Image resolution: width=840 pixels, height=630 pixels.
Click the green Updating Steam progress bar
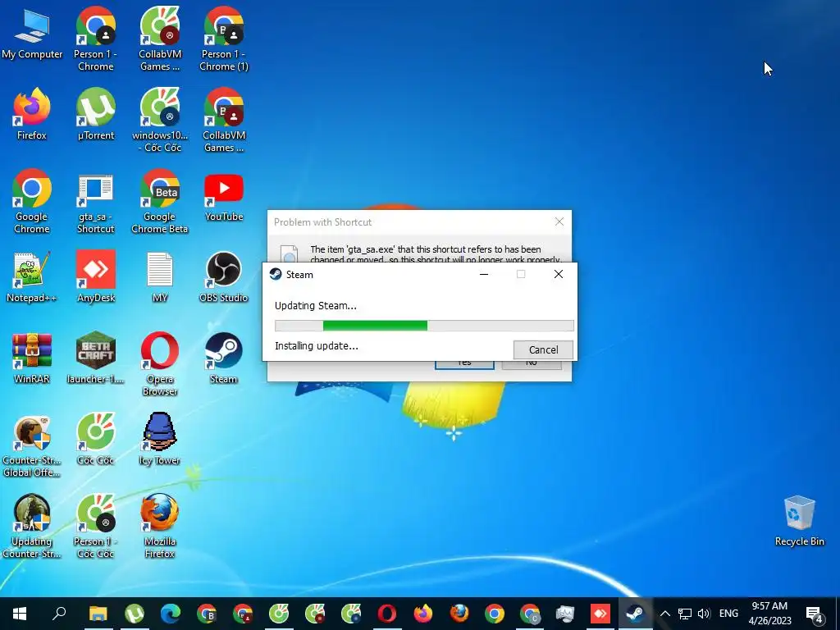424,326
